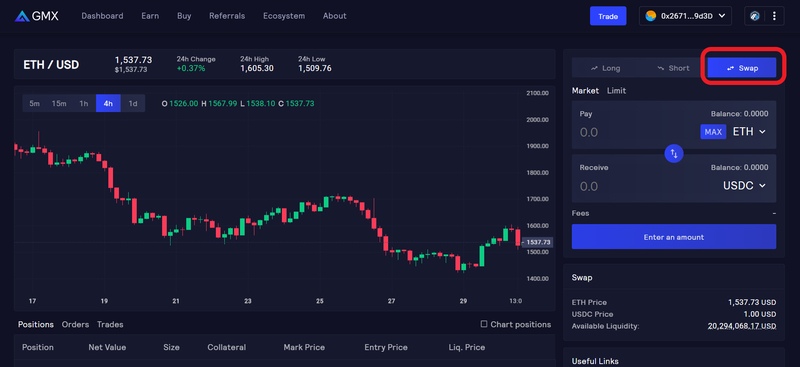Click the GMX logo
Viewport: 800px width, 367px height.
coord(37,16)
